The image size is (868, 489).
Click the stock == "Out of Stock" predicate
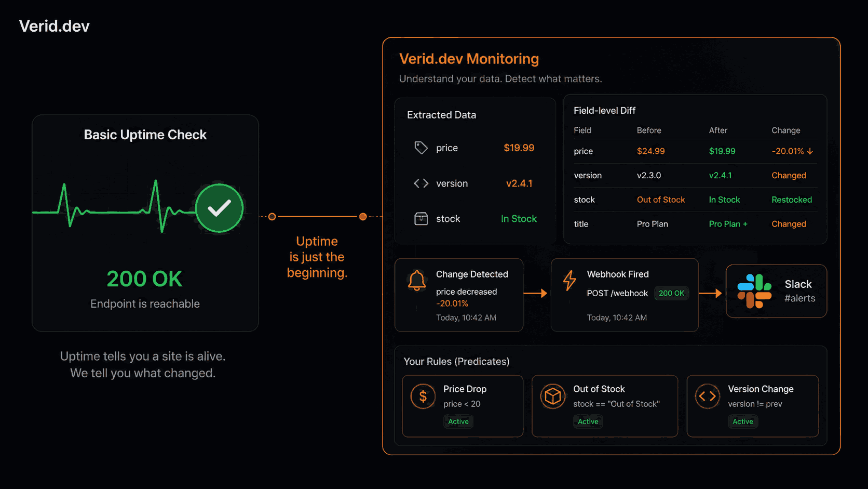click(616, 404)
